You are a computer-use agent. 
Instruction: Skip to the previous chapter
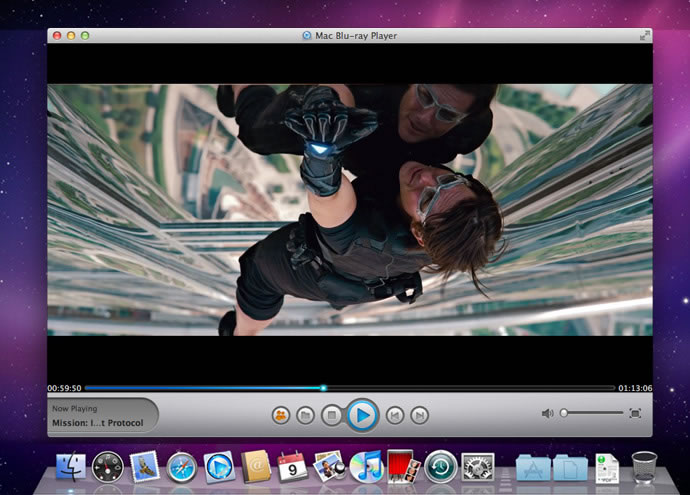pos(395,415)
